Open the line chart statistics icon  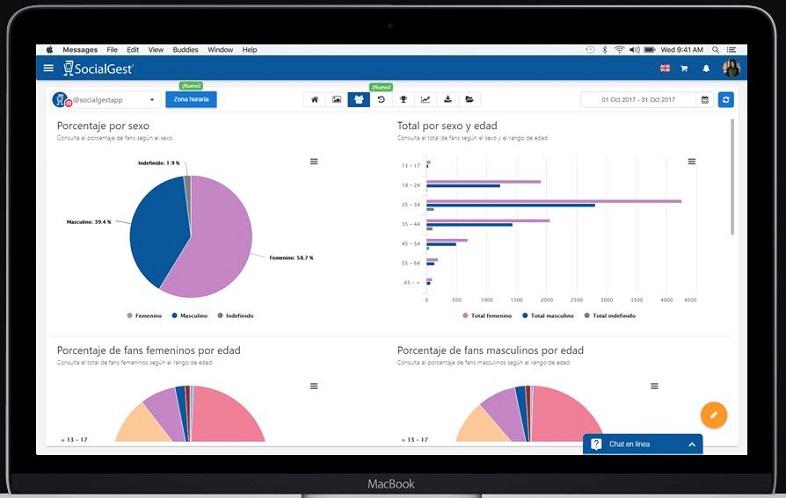425,99
